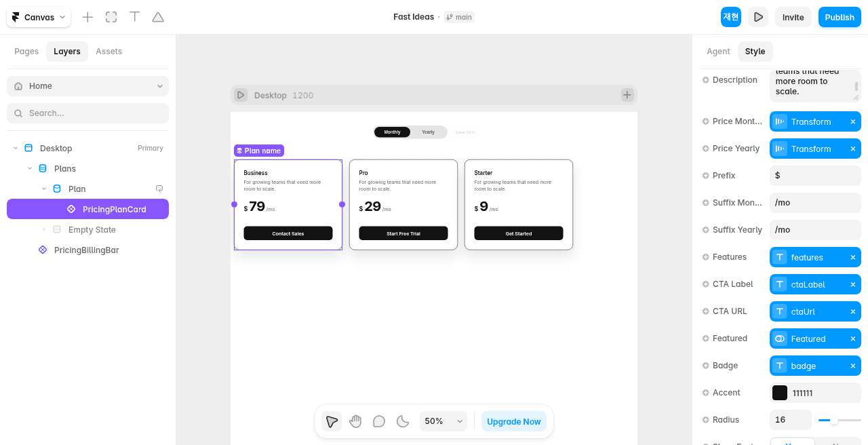Viewport: 868px width, 445px height.
Task: Expand the Empty State layer
Action: 44,229
